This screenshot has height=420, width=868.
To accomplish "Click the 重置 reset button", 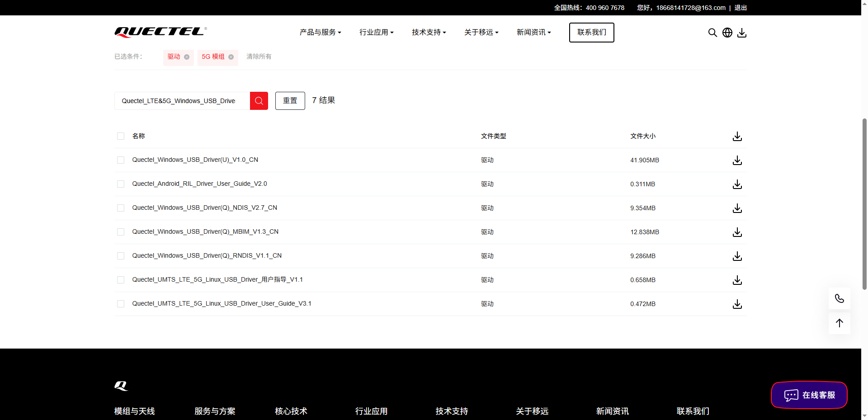I will [x=290, y=101].
